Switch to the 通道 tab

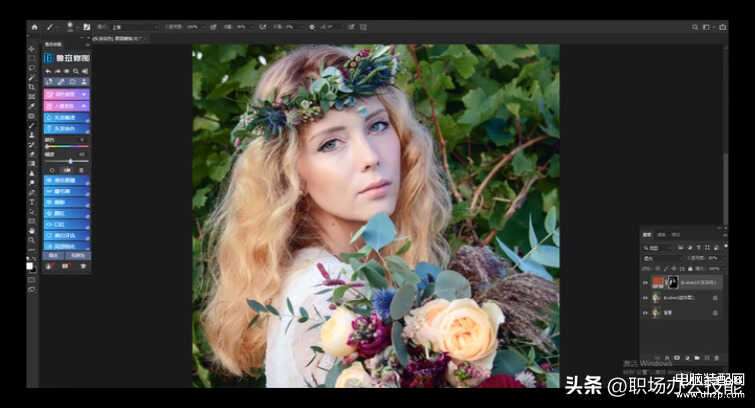[x=662, y=235]
